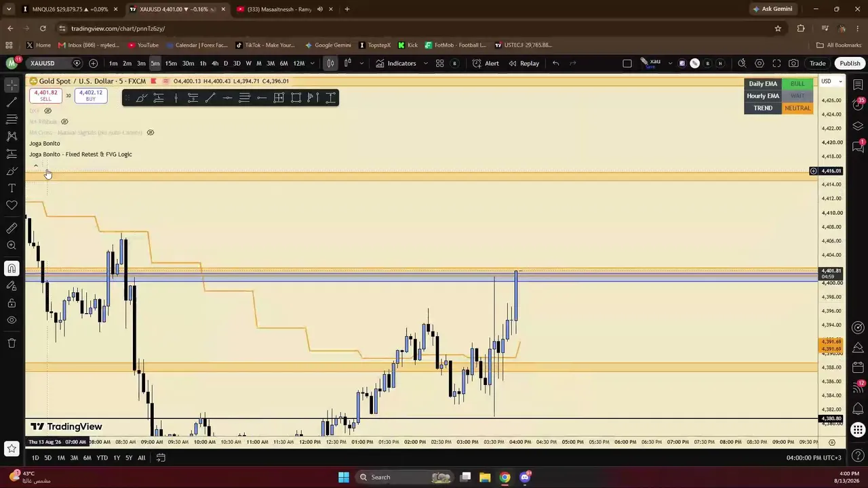Viewport: 868px width, 488px height.
Task: Toggle hide all drawings eye icon
Action: (12, 320)
